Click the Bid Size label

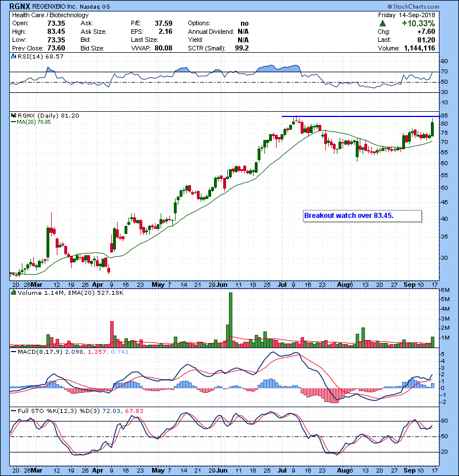(x=92, y=48)
